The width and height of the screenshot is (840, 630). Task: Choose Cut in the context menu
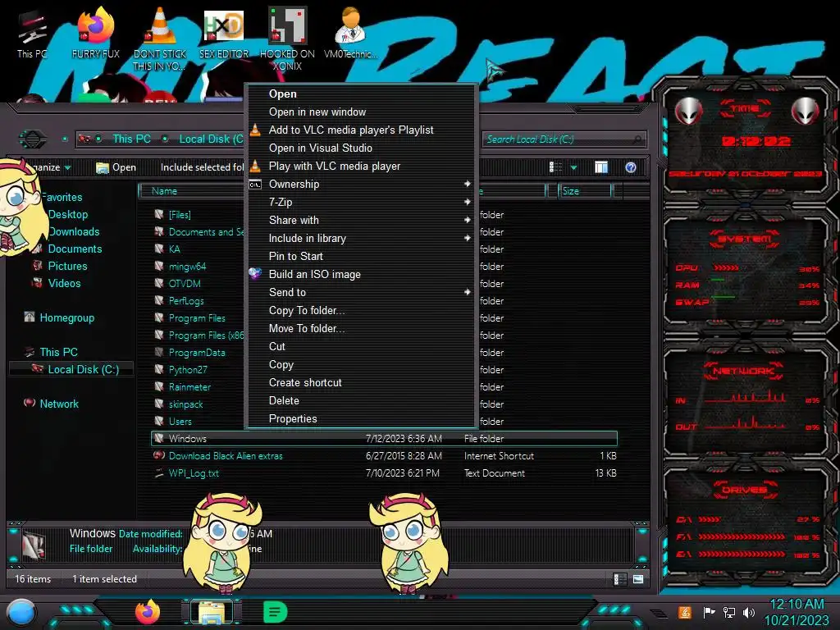pyautogui.click(x=361, y=346)
